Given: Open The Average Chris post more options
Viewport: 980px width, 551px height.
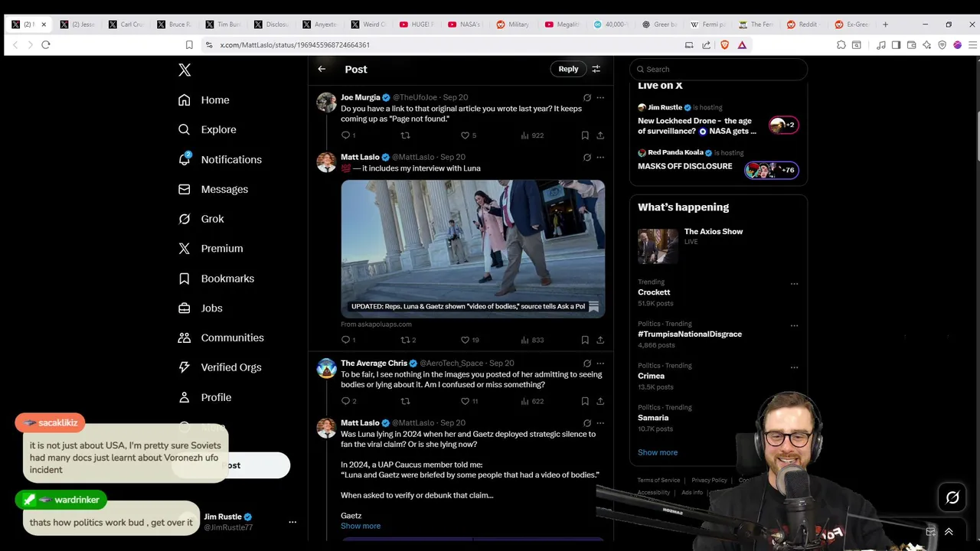Looking at the screenshot, I should click(x=600, y=364).
